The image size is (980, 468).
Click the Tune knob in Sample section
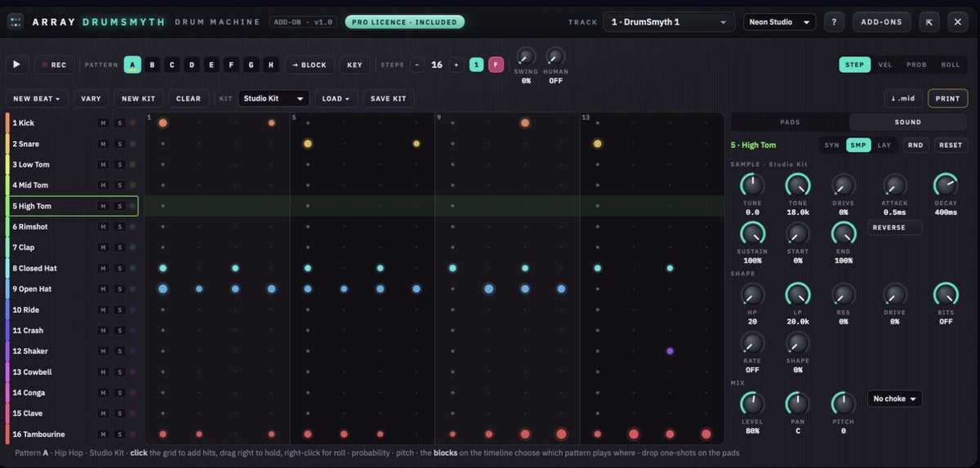(x=752, y=185)
